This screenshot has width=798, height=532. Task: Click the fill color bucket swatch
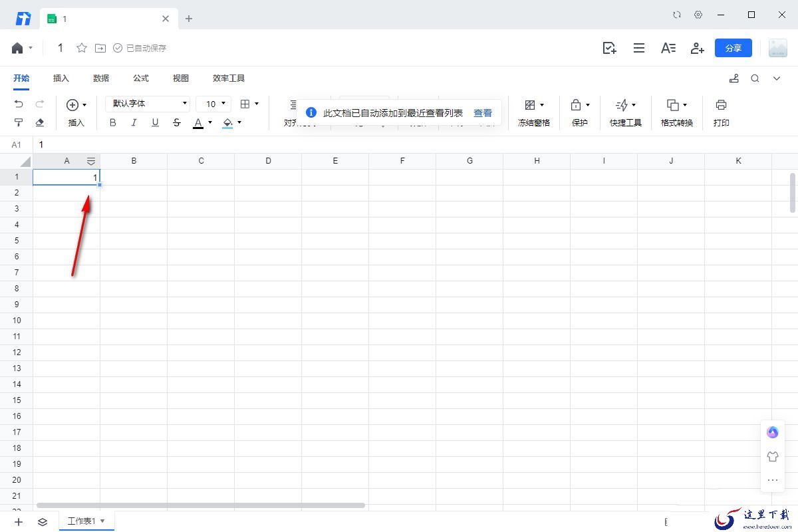click(228, 122)
